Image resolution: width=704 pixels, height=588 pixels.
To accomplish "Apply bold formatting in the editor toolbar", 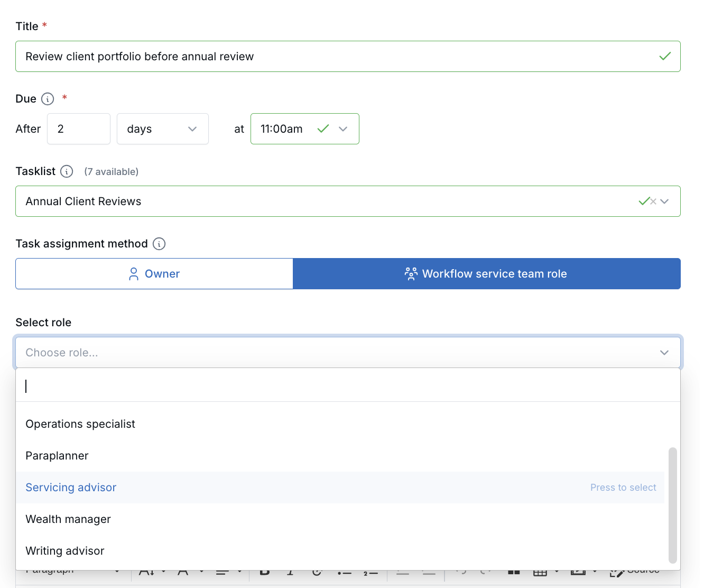I will tap(265, 572).
